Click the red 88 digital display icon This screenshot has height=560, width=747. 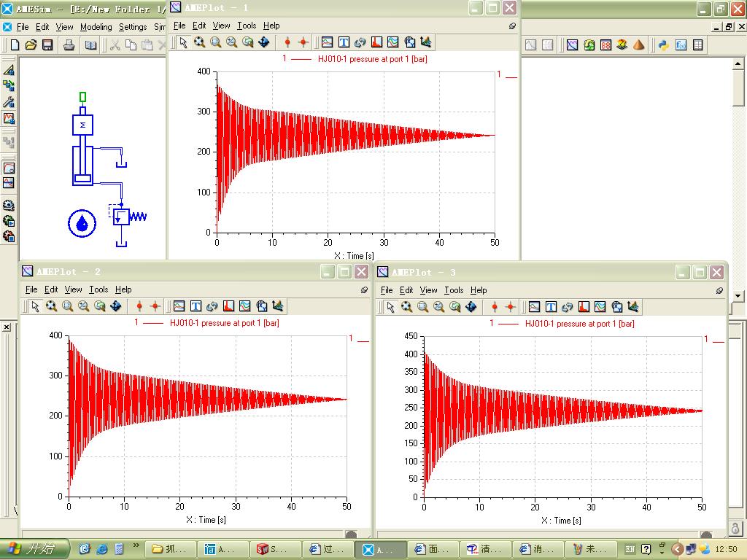point(605,45)
